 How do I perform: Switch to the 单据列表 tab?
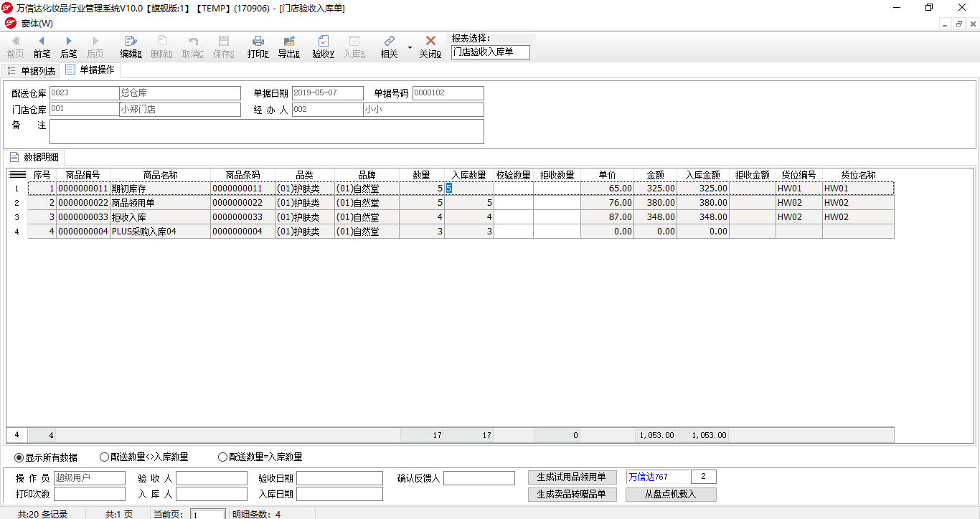tap(32, 70)
